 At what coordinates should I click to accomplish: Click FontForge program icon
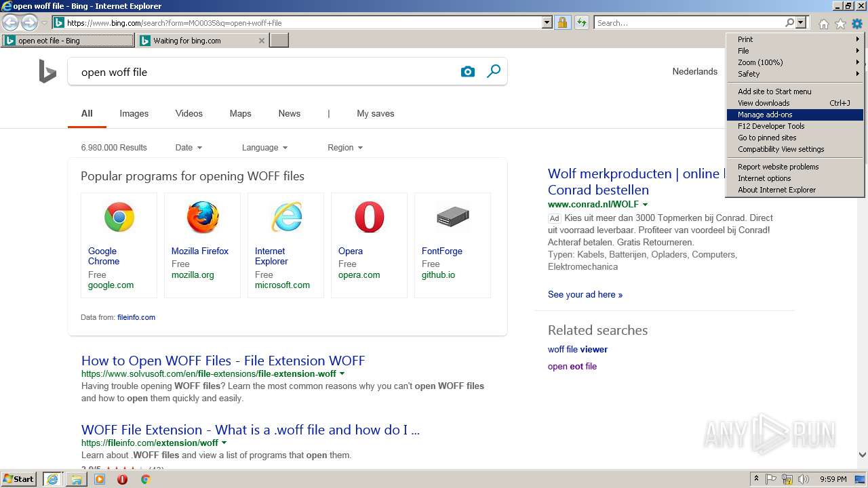point(453,218)
